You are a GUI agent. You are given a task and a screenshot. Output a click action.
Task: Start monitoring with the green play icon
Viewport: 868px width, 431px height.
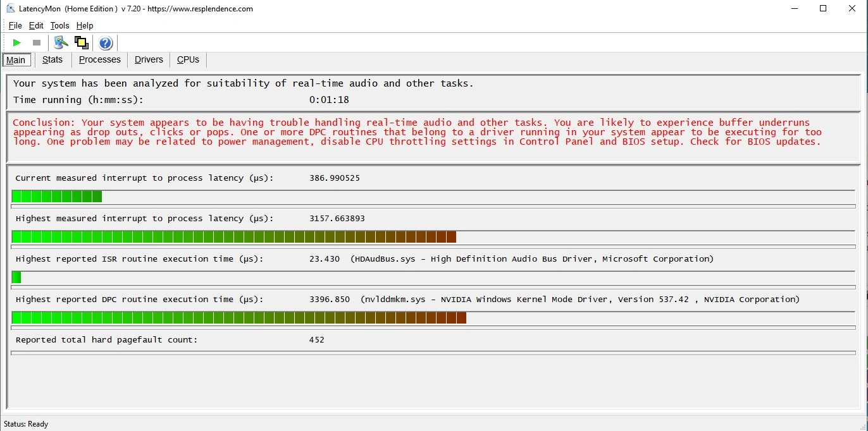(17, 42)
